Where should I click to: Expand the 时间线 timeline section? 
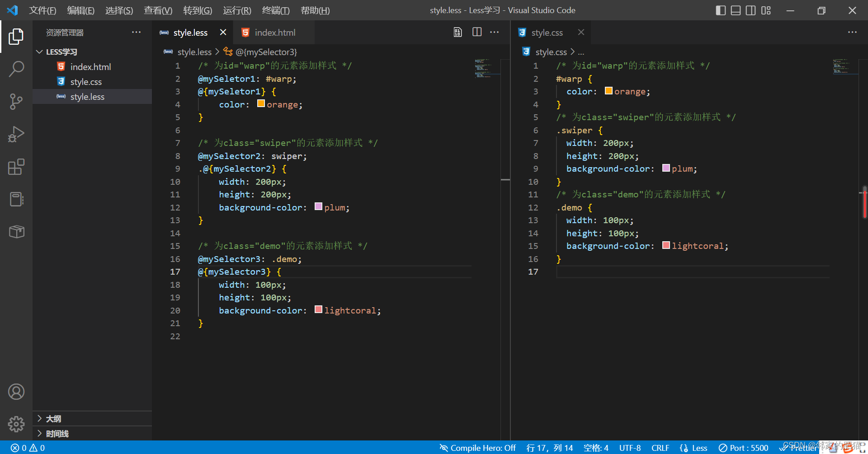pos(92,434)
